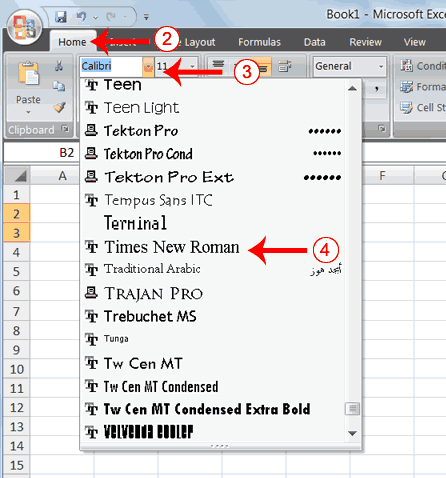This screenshot has width=446, height=478.
Task: Select row 15 header
Action: click(16, 465)
